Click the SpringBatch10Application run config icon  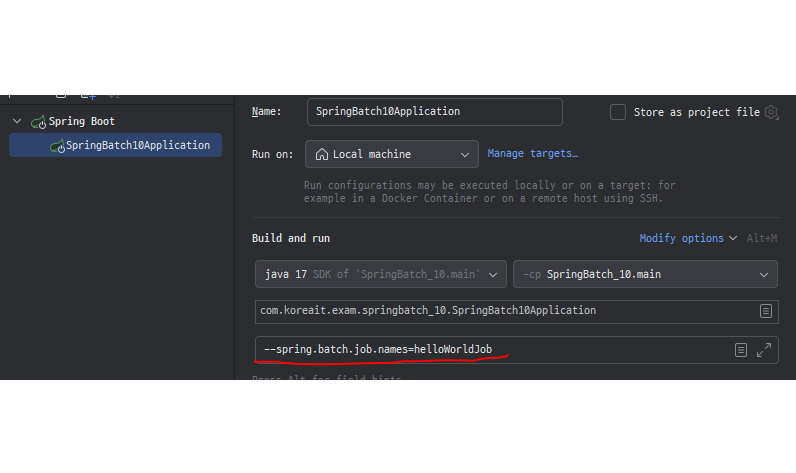coord(57,146)
